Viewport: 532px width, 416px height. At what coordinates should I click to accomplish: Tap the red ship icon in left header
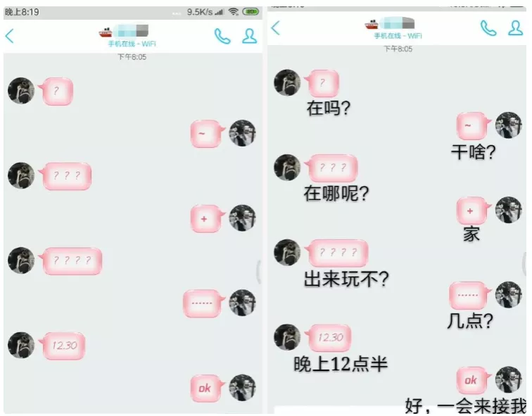pos(106,32)
